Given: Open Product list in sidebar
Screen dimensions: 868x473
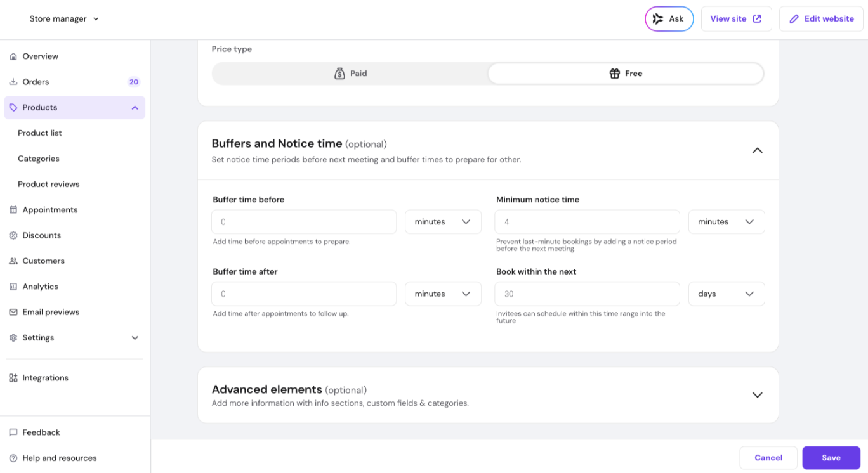Looking at the screenshot, I should tap(40, 133).
